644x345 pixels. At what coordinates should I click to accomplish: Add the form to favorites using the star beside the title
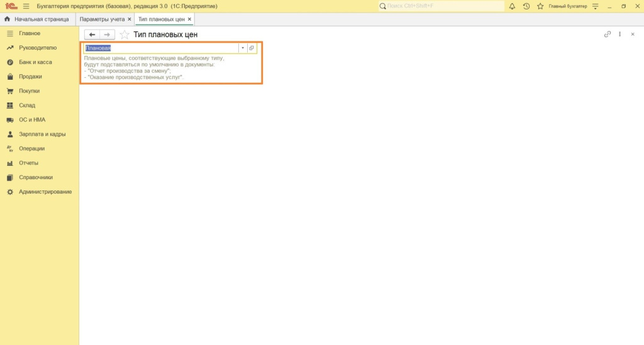click(x=125, y=35)
